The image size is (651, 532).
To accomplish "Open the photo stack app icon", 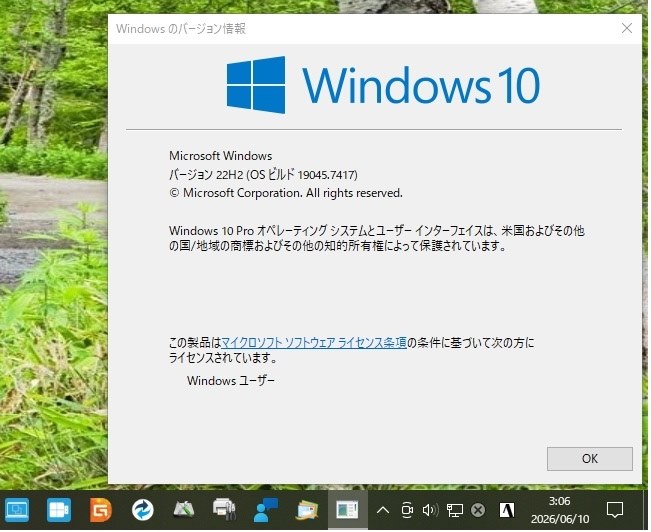I will point(307,511).
